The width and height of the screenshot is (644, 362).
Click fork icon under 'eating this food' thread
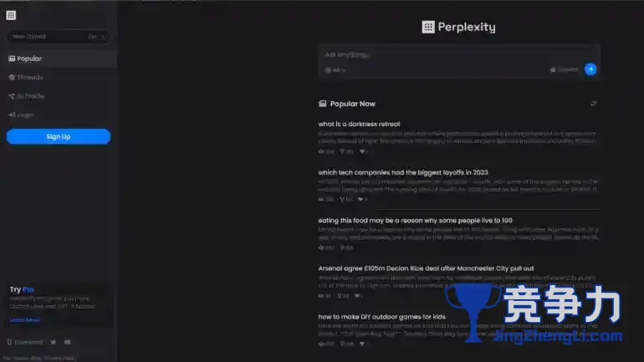coord(343,248)
